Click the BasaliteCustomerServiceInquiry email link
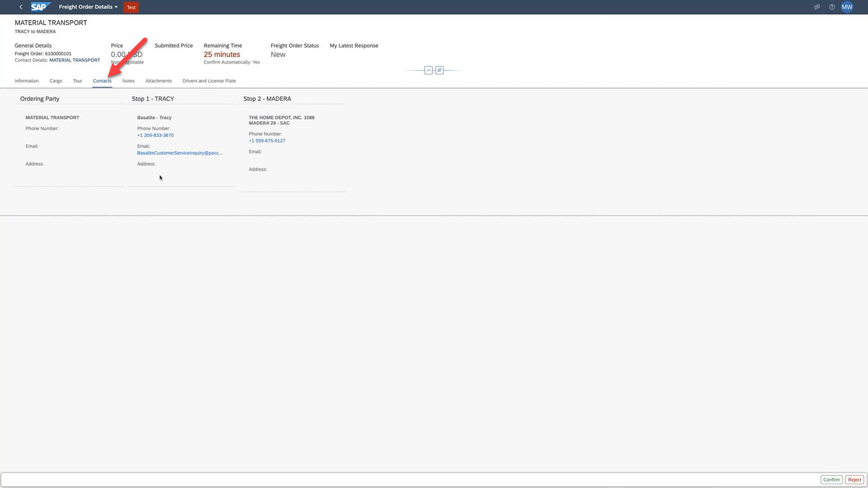 point(180,153)
